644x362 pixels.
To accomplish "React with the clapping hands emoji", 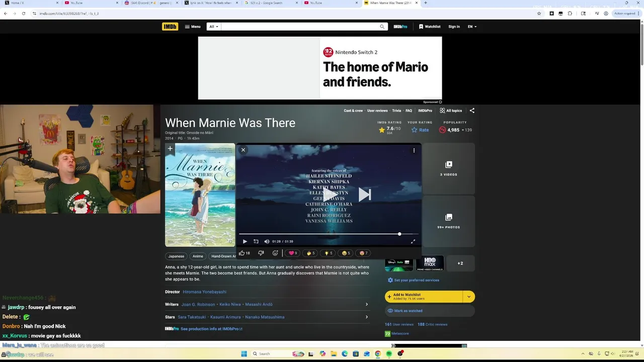I will [x=310, y=253].
